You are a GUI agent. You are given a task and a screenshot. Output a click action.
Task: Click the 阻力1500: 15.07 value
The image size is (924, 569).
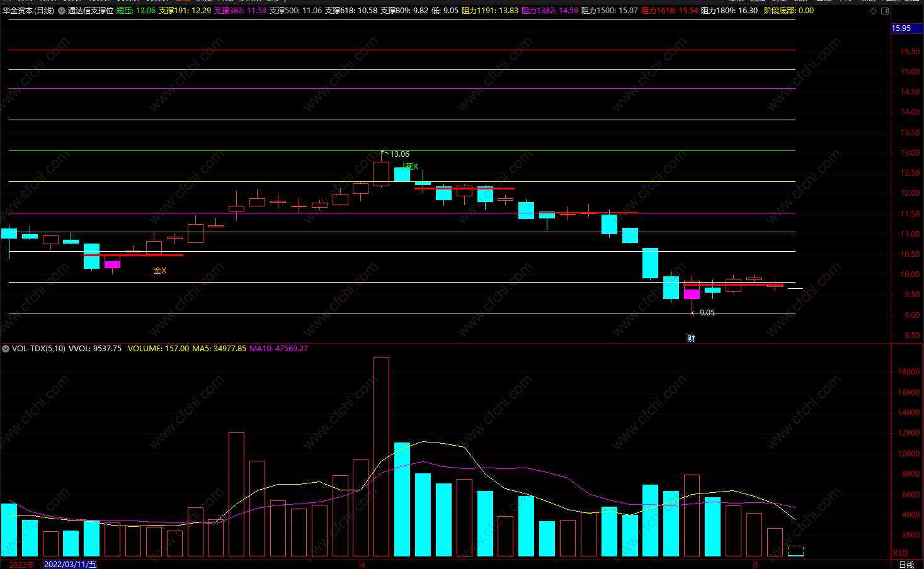609,11
